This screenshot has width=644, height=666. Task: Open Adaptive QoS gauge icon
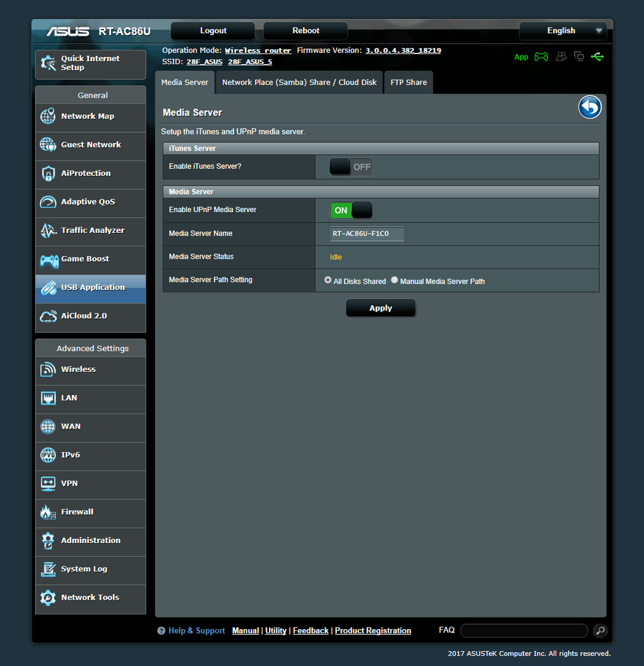[48, 202]
